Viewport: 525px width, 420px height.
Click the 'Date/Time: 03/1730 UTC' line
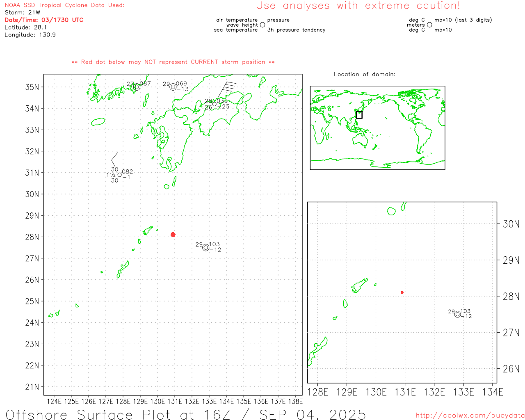(44, 20)
